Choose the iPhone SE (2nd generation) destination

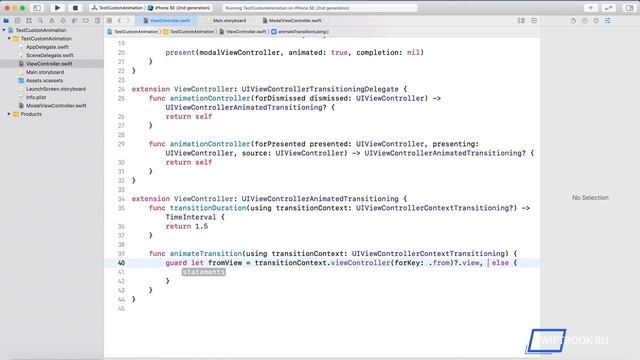[x=179, y=8]
